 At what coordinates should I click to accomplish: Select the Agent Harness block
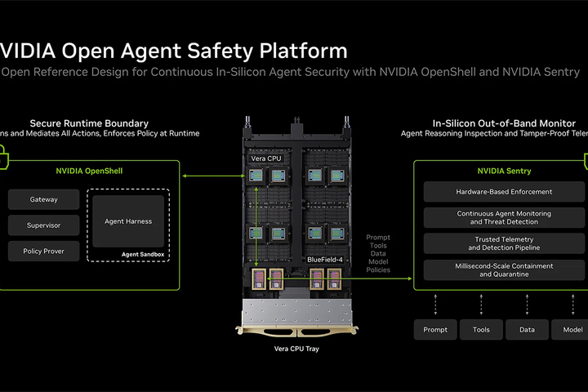click(128, 221)
